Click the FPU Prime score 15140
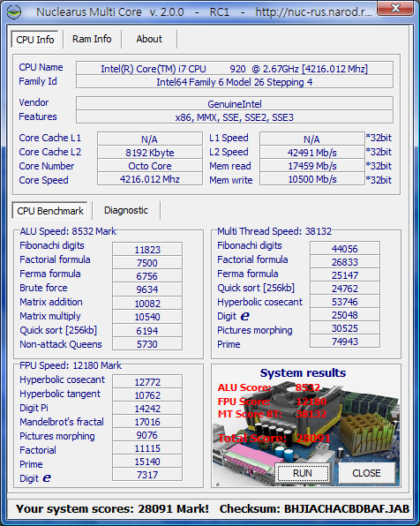 tap(147, 462)
